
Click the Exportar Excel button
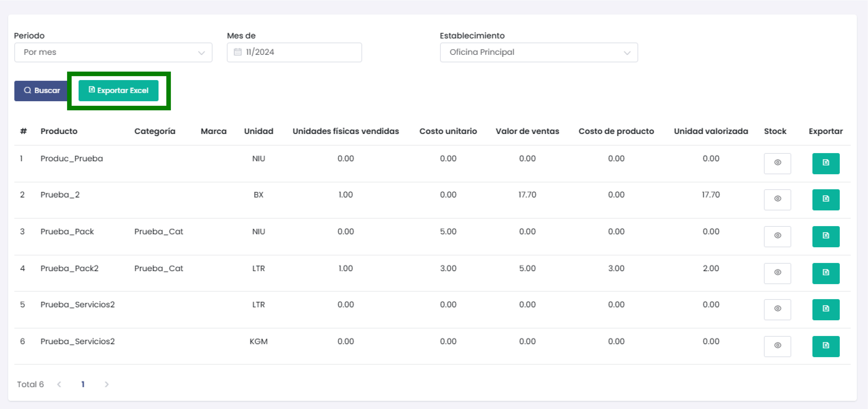tap(119, 90)
